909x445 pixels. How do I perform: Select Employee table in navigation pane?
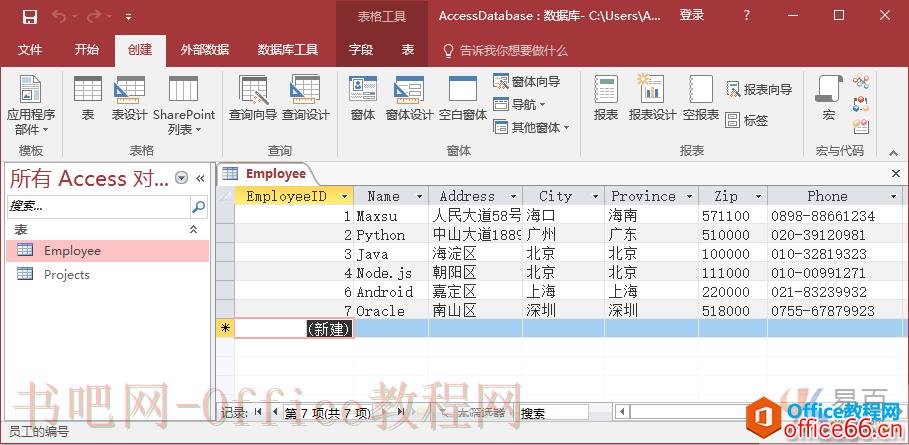point(107,251)
